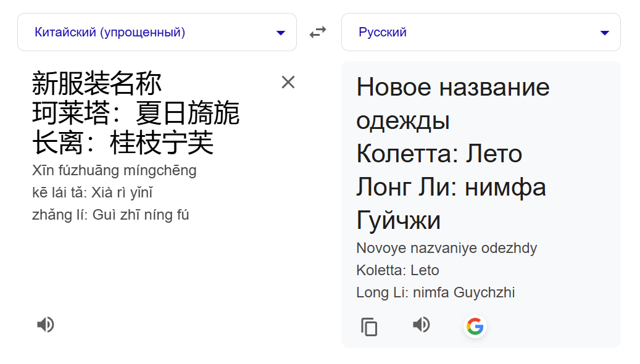The width and height of the screenshot is (640, 364).
Task: Expand source language list with arrow
Action: pos(281,33)
